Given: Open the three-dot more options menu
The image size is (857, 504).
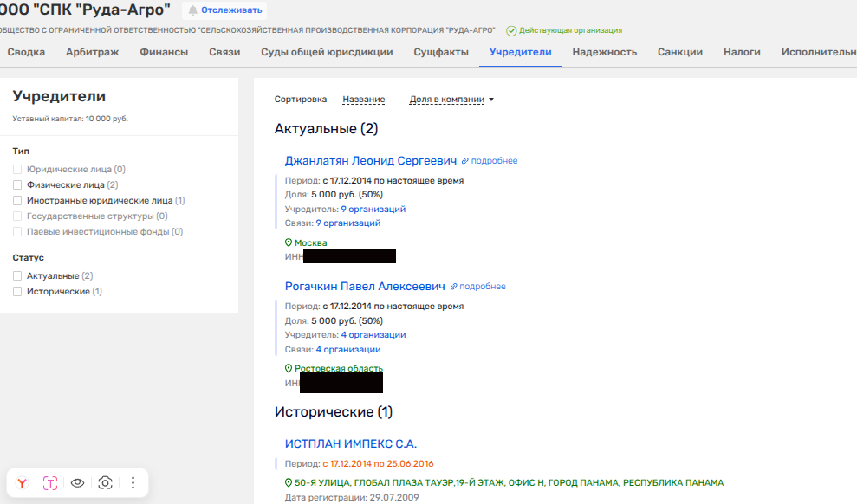Looking at the screenshot, I should click(133, 483).
